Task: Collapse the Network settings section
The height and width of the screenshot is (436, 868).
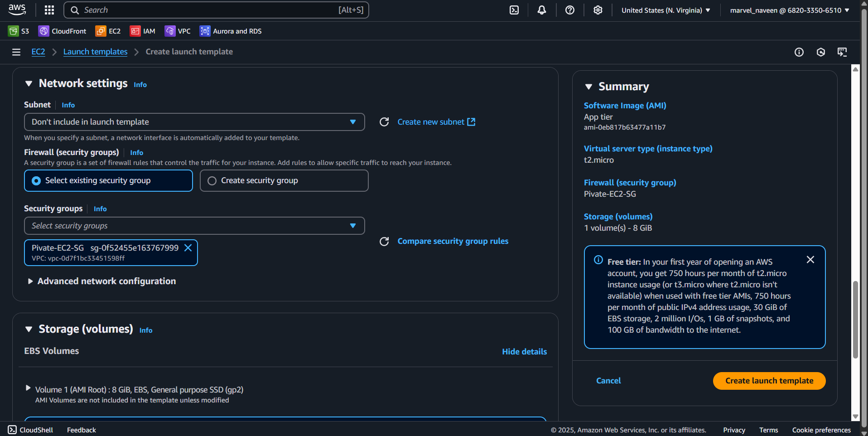Action: [x=29, y=84]
